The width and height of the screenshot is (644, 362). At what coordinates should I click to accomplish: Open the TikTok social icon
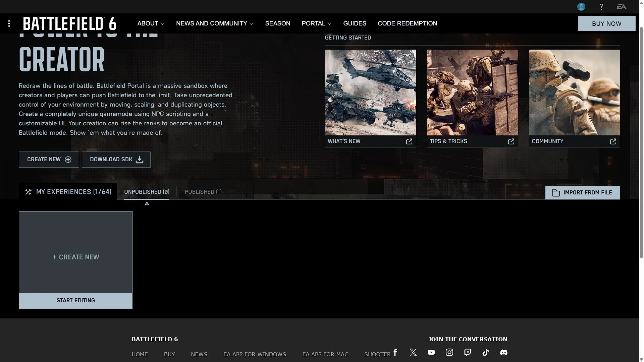[486, 352]
